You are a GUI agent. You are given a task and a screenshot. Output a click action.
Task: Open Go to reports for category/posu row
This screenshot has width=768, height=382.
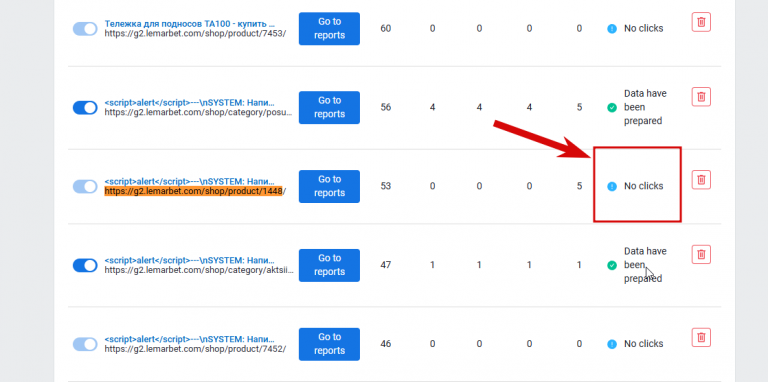point(329,108)
